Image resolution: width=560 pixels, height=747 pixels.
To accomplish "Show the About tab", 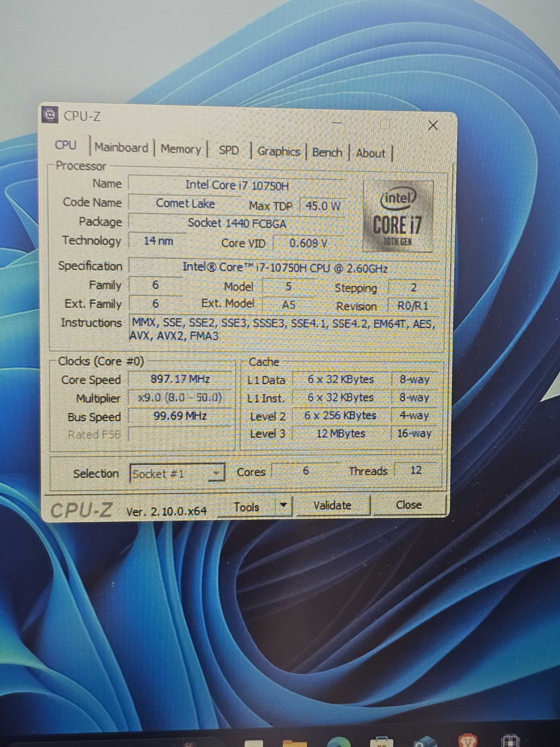I will (x=370, y=154).
